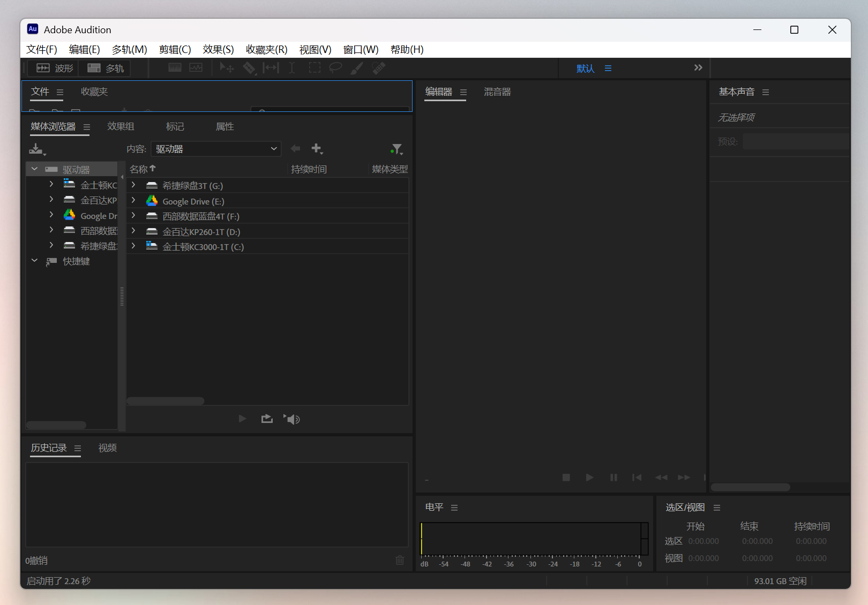Select the Time Selection tool
868x605 pixels.
292,67
